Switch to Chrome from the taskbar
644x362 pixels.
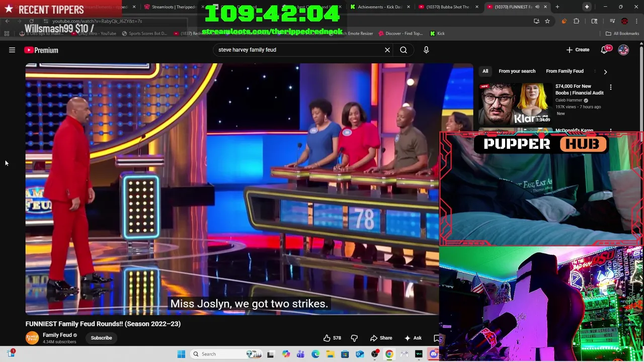tap(389, 354)
